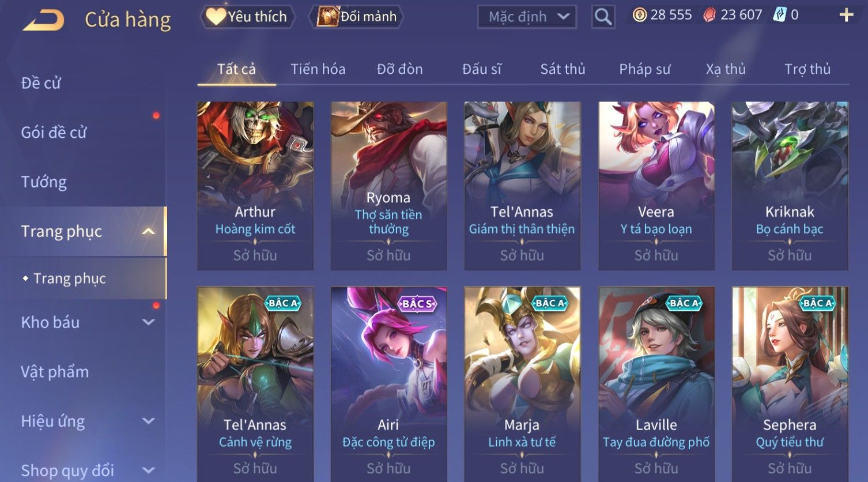Image resolution: width=868 pixels, height=482 pixels.
Task: Collapse the Trang phục sidebar section
Action: 148,231
